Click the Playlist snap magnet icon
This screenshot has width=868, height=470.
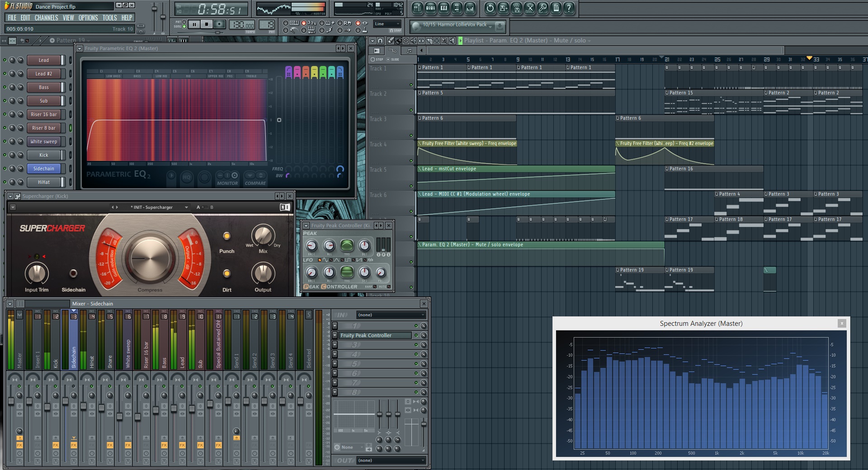(x=380, y=41)
